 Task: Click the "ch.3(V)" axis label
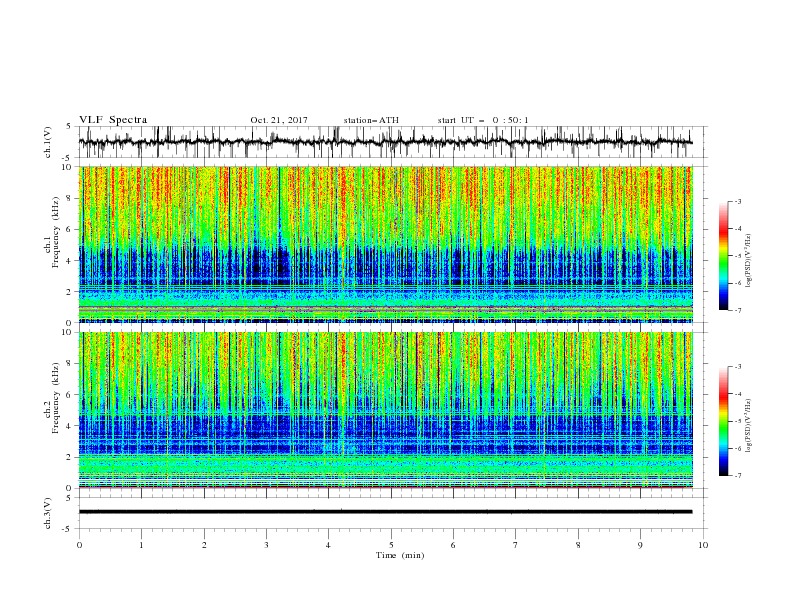(48, 513)
